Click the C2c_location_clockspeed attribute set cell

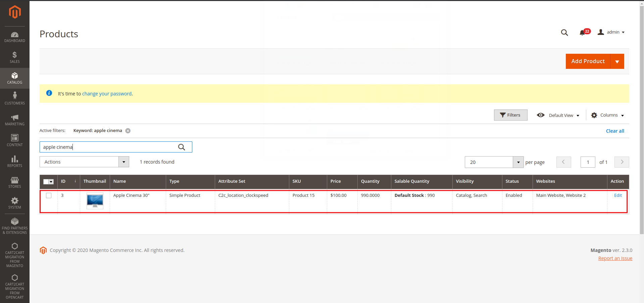252,201
